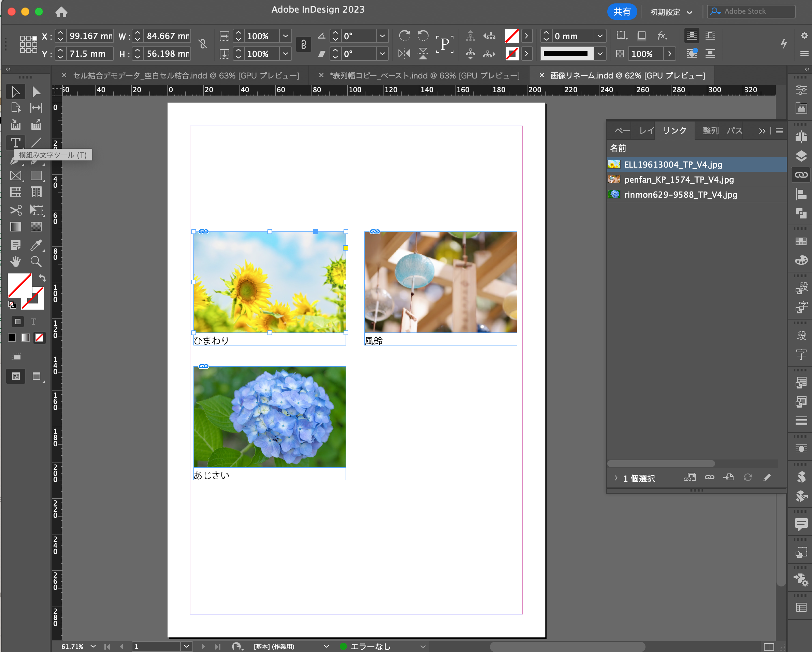The height and width of the screenshot is (652, 812).
Task: Select the Page tool
Action: tap(15, 108)
